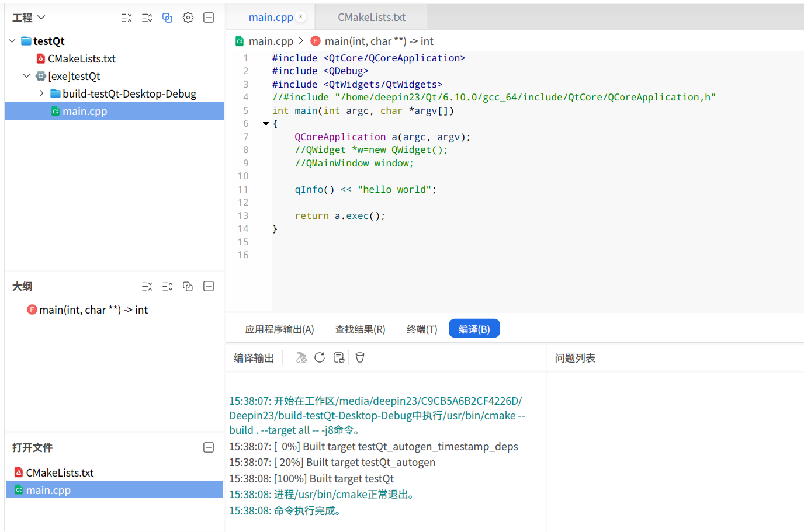Open the 工程 panel view dropdown

pyautogui.click(x=41, y=18)
